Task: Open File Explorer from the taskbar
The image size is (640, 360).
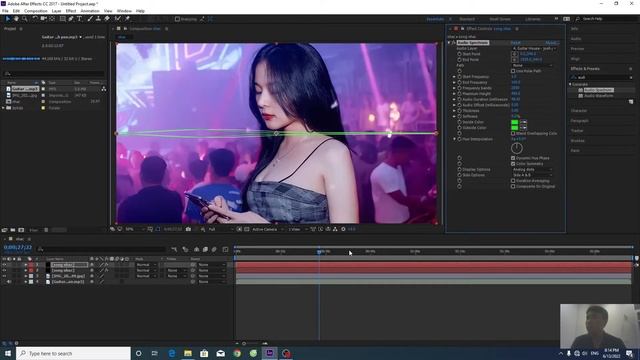Action: (188, 353)
